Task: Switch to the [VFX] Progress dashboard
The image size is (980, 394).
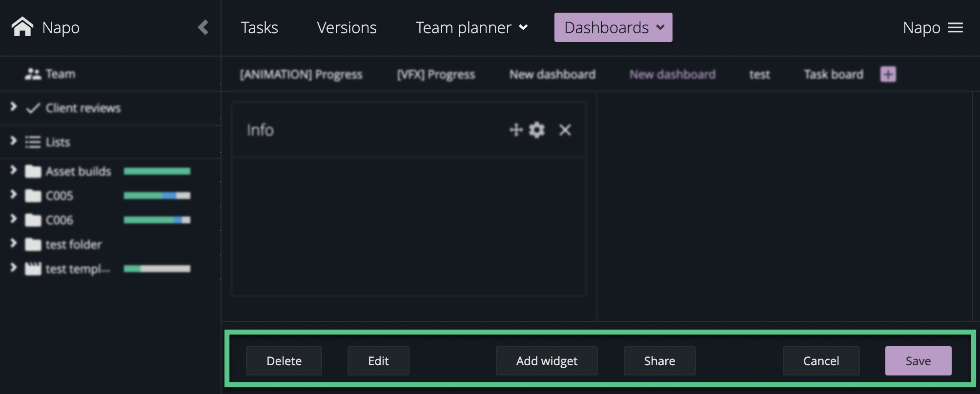Action: coord(436,75)
